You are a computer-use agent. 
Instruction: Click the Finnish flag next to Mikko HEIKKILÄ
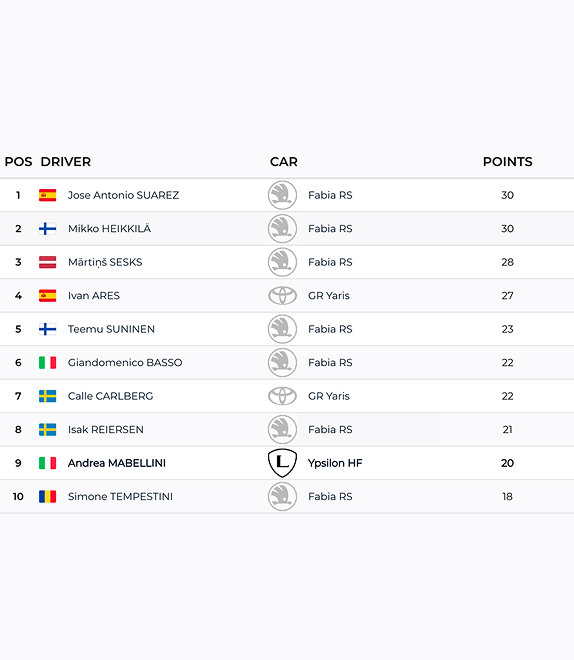coord(48,229)
